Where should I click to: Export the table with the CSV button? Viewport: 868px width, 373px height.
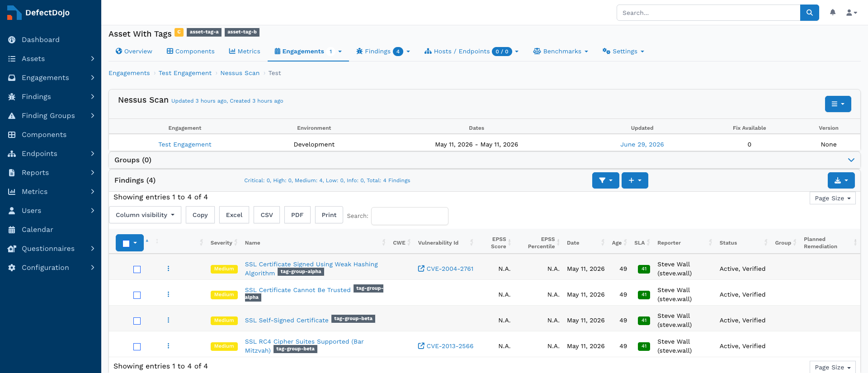coord(267,215)
